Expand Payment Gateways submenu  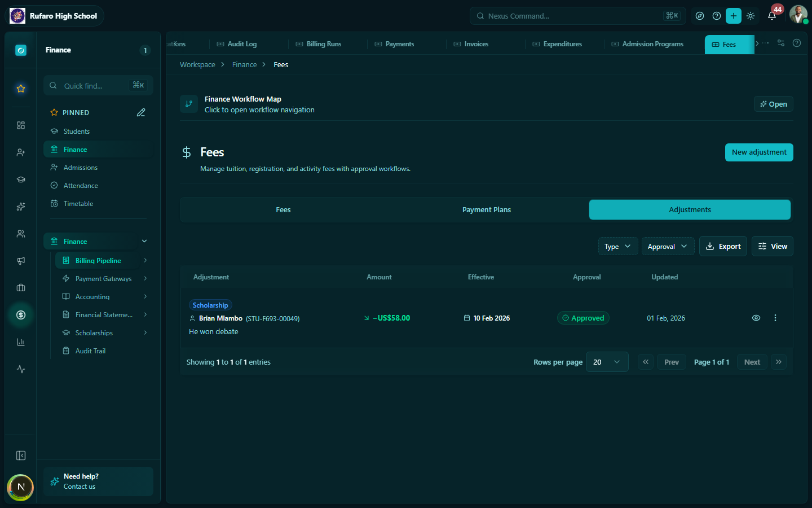145,278
